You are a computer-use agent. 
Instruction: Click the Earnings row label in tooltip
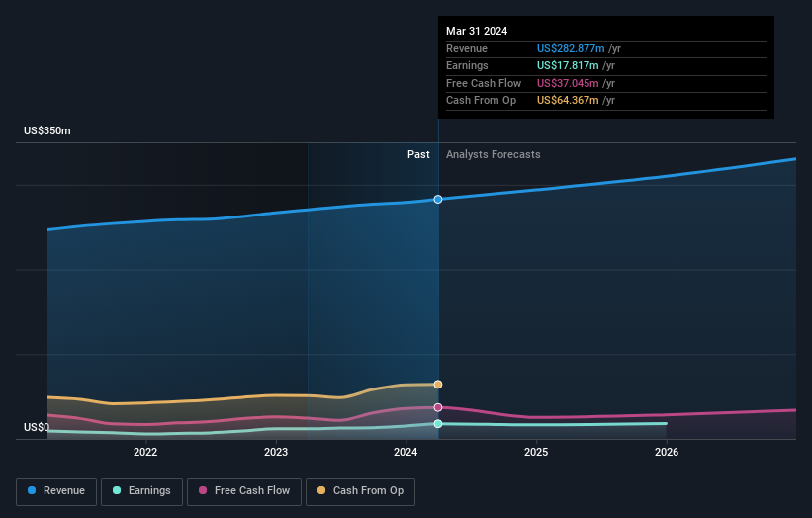point(467,65)
